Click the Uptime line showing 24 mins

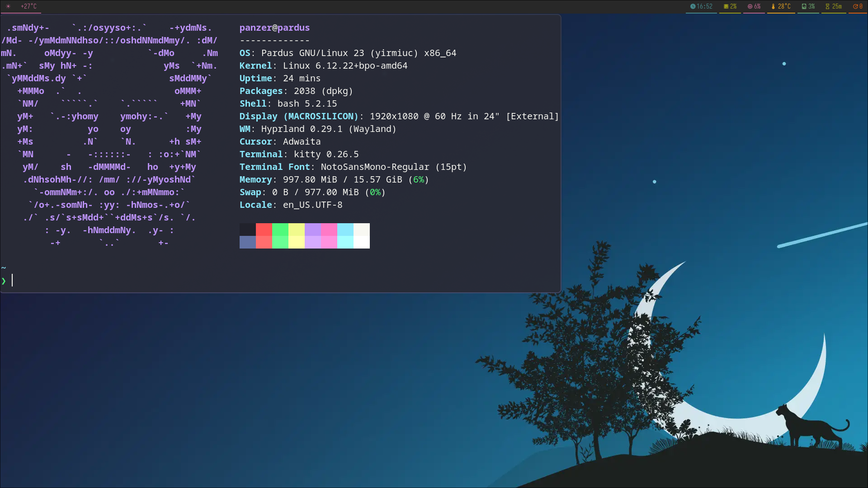(280, 78)
